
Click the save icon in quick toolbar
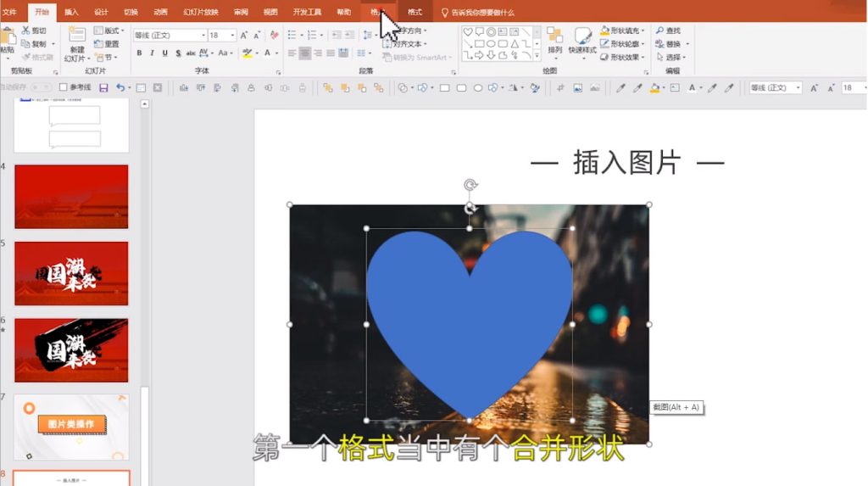pos(103,87)
